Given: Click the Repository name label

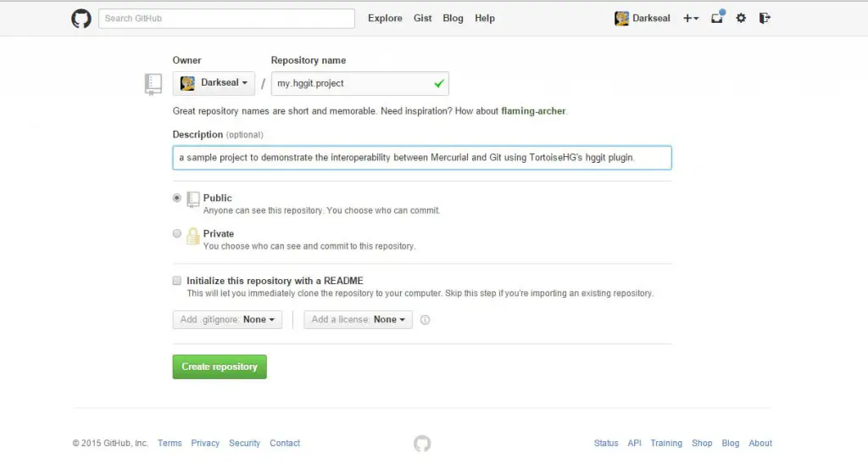Looking at the screenshot, I should pos(309,60).
